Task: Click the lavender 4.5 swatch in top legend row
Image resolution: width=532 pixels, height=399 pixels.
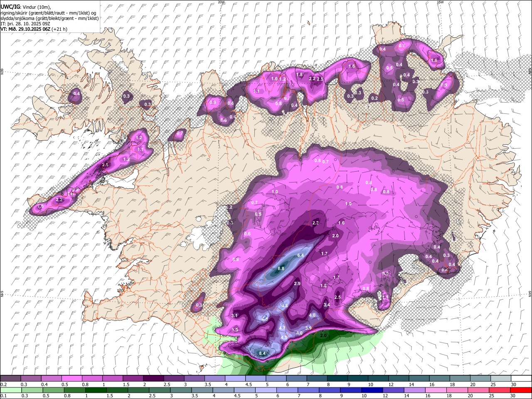Action: (255, 378)
